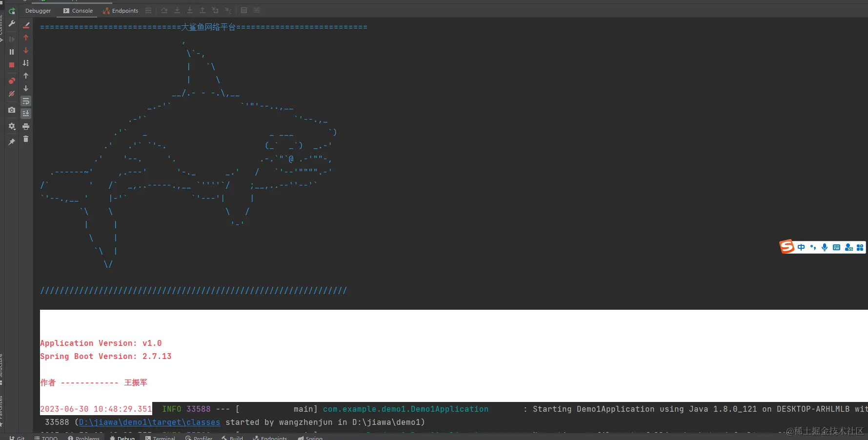Screen dimensions: 868x440
Task: Pause the running program
Action: [x=12, y=52]
